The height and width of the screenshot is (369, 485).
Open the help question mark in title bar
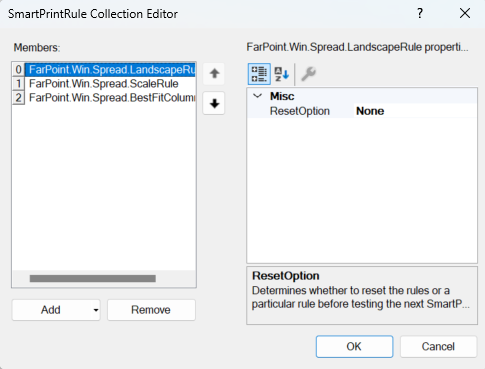tap(420, 14)
